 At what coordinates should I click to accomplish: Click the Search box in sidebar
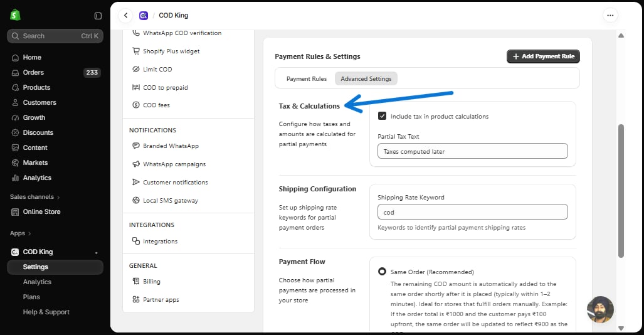[55, 36]
